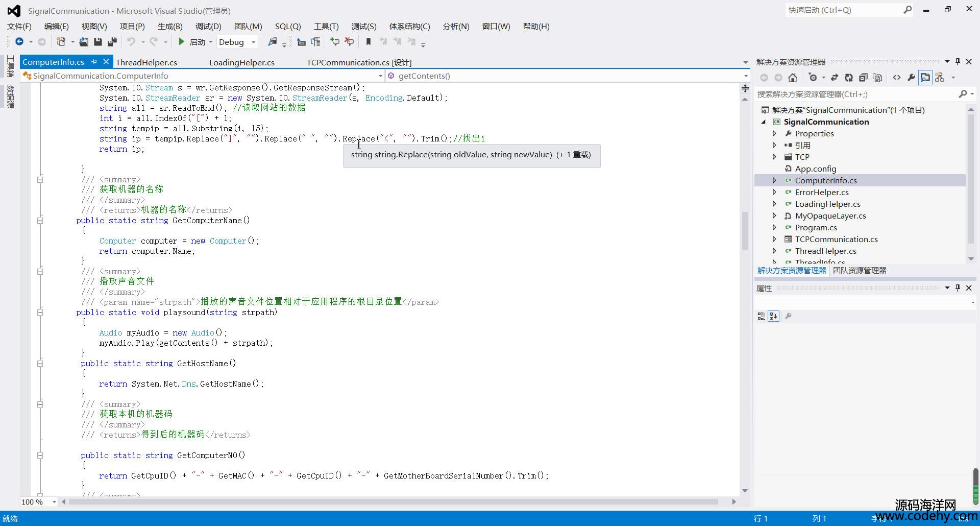Pin the ComputerInfo.cs tab
Screen dimensions: 980x526
(x=94, y=62)
